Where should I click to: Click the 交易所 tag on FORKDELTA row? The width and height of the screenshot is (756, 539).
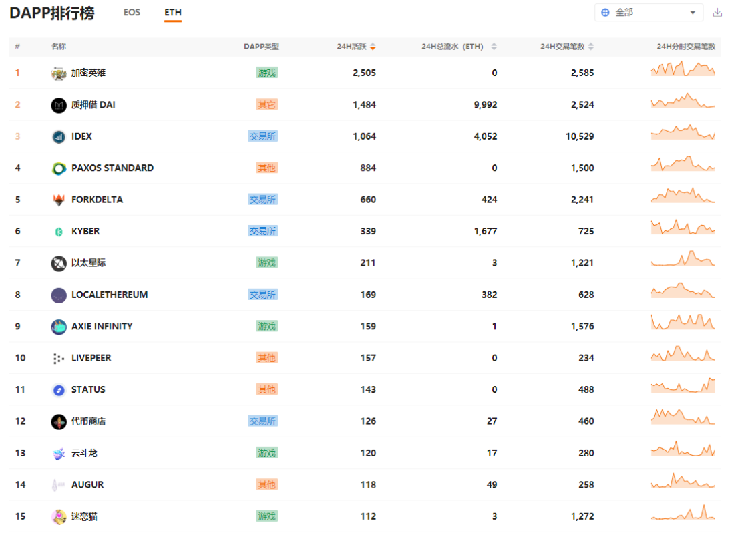click(x=262, y=200)
